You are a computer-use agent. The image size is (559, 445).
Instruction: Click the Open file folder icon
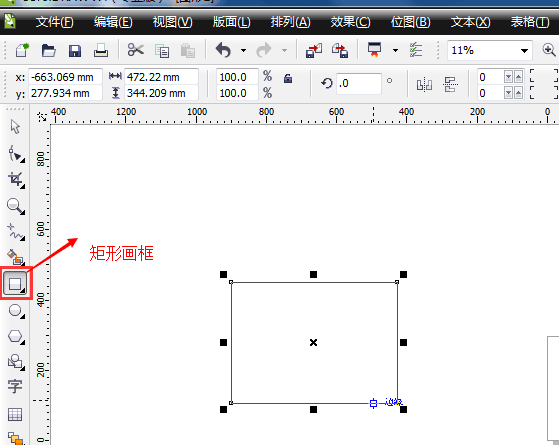pos(48,50)
